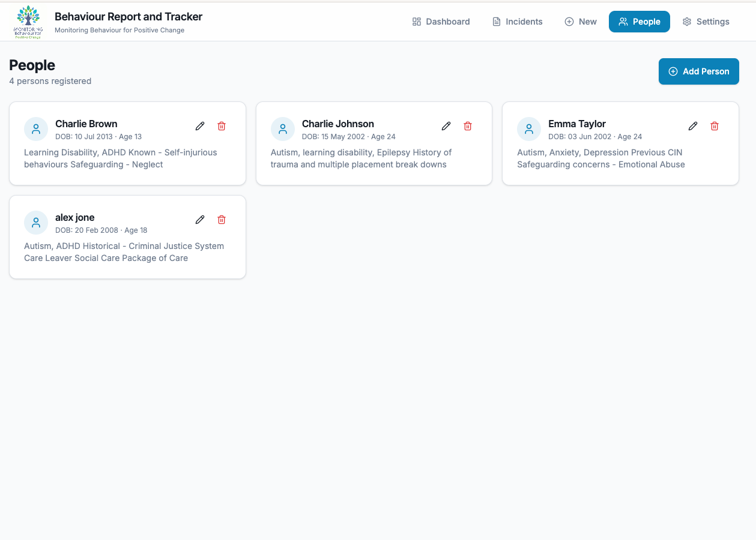Open the Dashboard tab
Screen dimensions: 756x540
point(441,22)
